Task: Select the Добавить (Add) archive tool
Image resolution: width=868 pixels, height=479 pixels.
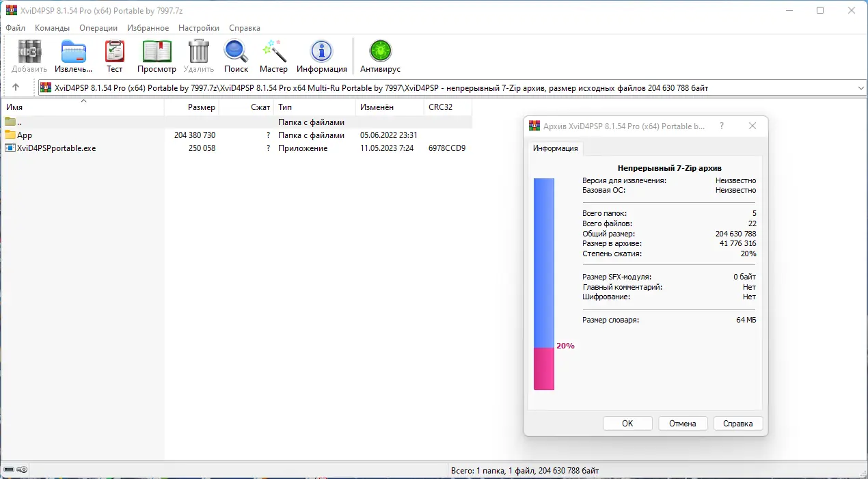Action: click(x=28, y=55)
